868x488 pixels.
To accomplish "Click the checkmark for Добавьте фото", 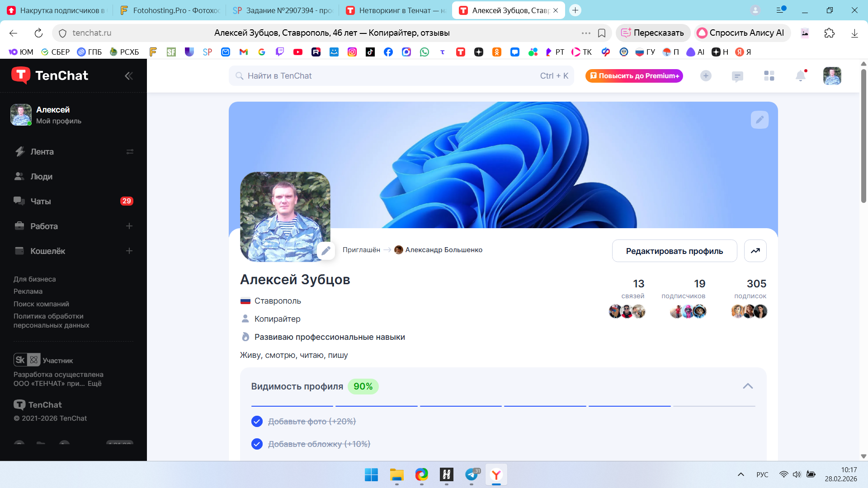I will coord(257,422).
